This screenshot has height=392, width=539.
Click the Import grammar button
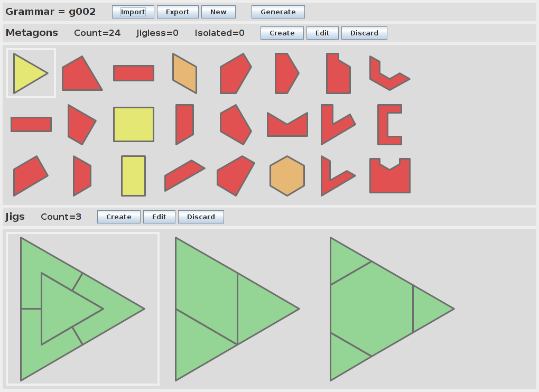coord(133,12)
